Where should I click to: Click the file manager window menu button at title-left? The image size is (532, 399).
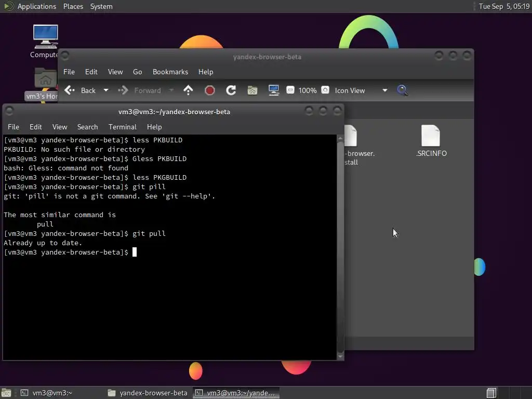[x=65, y=55]
